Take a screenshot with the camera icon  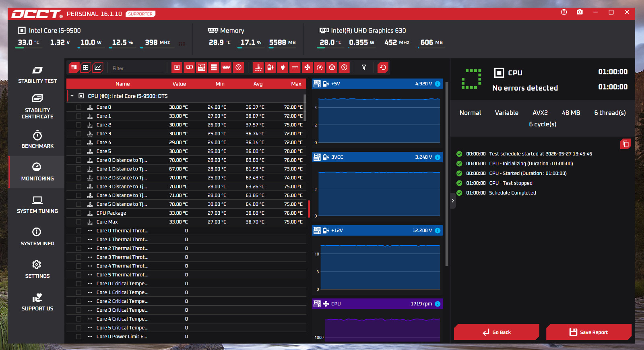pyautogui.click(x=580, y=12)
